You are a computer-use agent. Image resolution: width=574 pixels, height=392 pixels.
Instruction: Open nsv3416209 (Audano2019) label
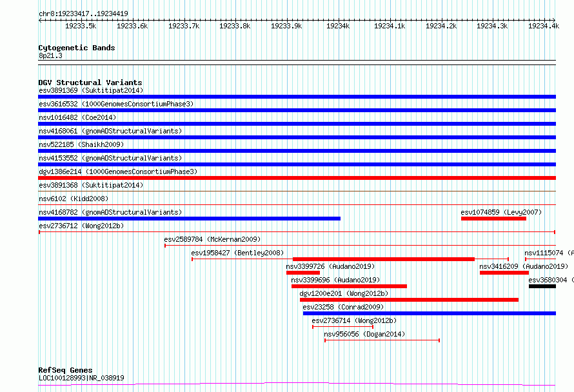pos(524,266)
